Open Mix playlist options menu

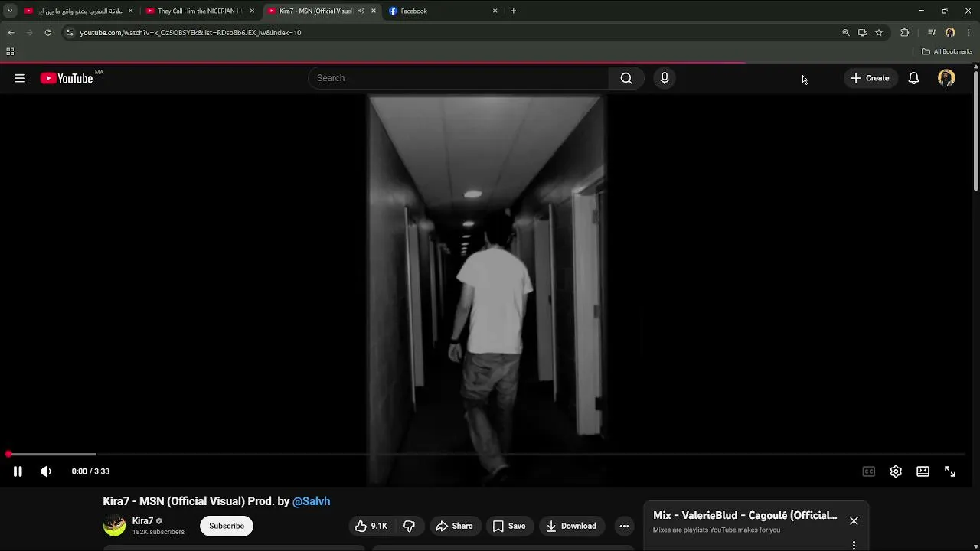coord(854,546)
